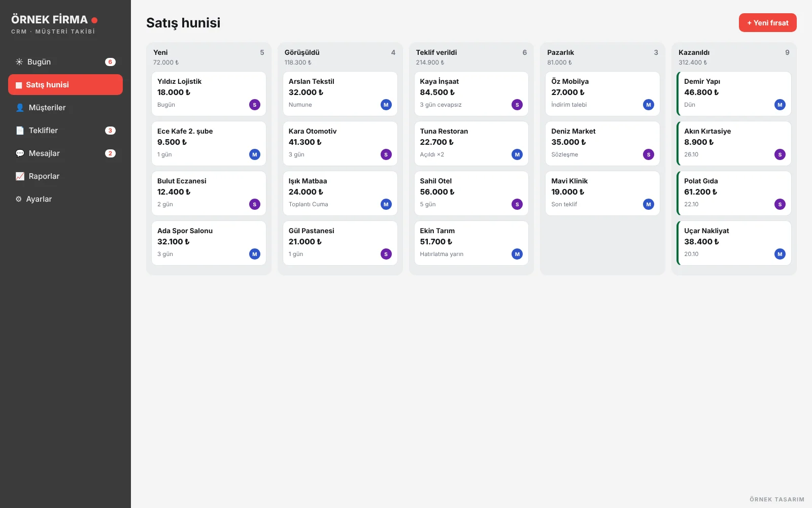Click the M avatar on Öz Mobilya card

[649, 105]
